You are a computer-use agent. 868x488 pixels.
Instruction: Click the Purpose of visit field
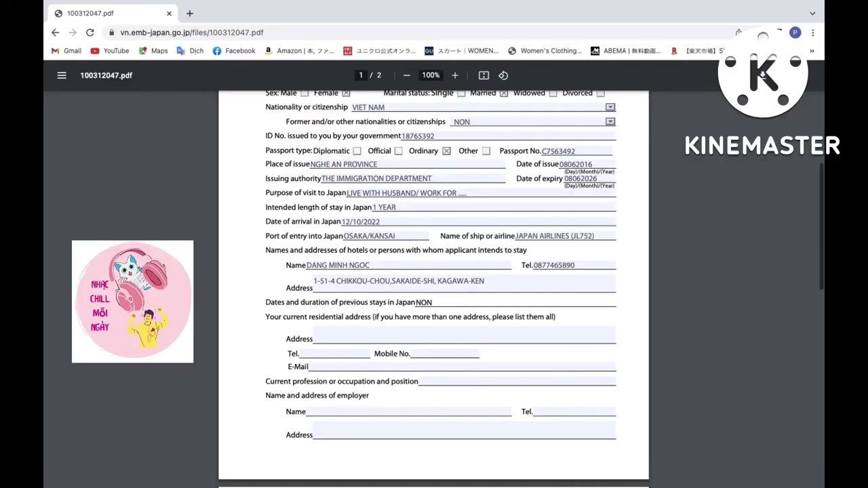481,193
